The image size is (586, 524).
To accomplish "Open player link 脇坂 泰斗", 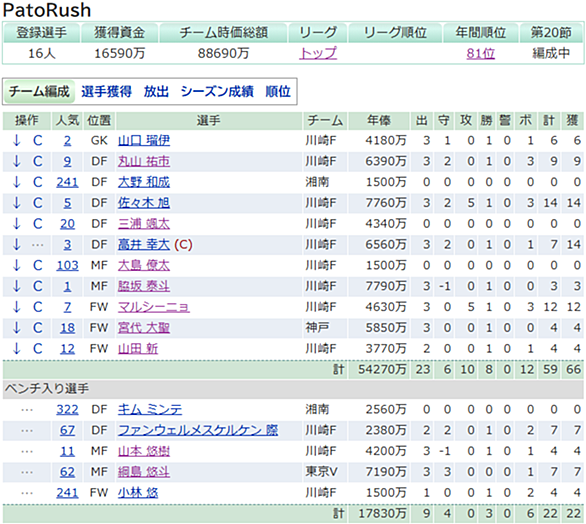I will pyautogui.click(x=144, y=286).
